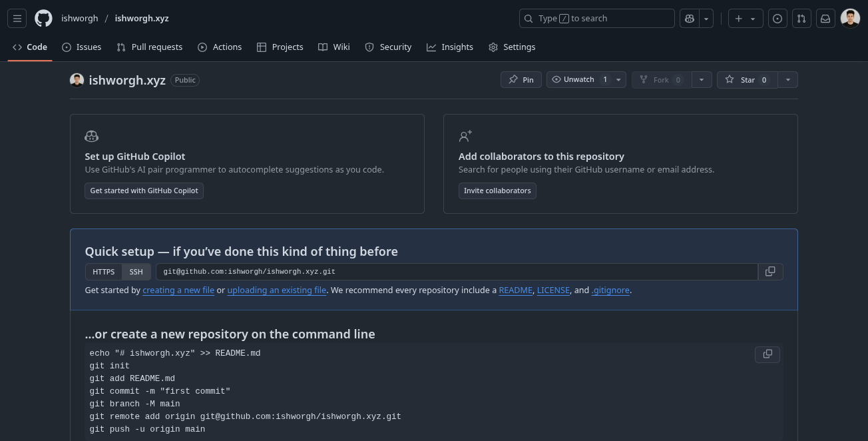Expand the Star lists dropdown

pos(788,79)
